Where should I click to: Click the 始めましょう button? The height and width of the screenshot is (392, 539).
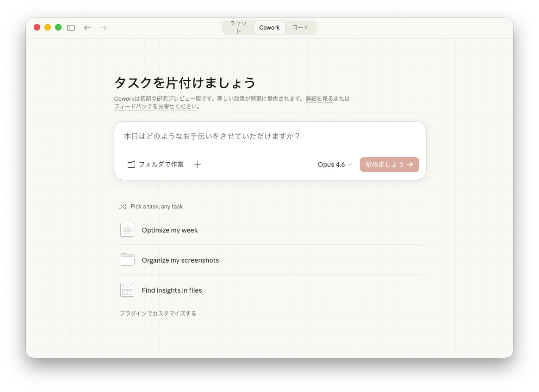[390, 165]
